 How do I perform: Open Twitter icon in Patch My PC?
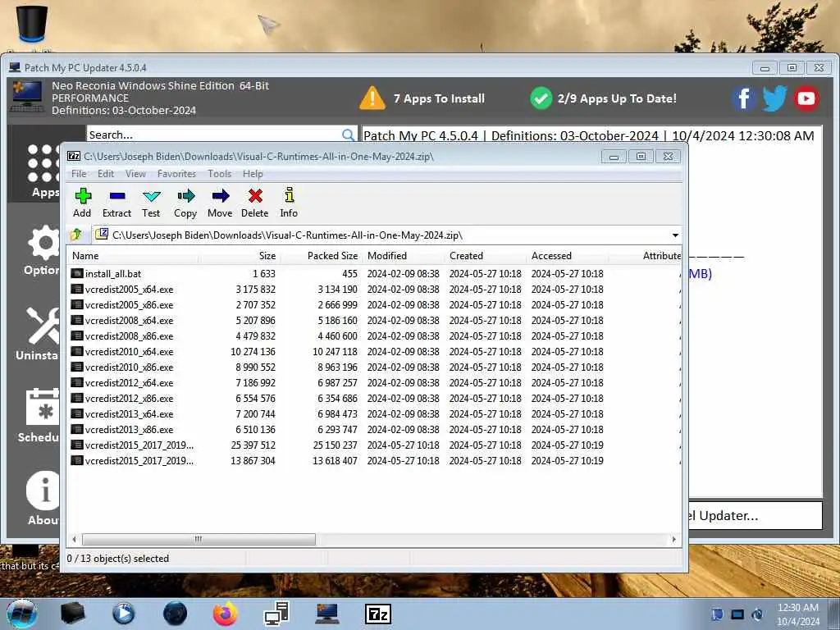(x=774, y=98)
